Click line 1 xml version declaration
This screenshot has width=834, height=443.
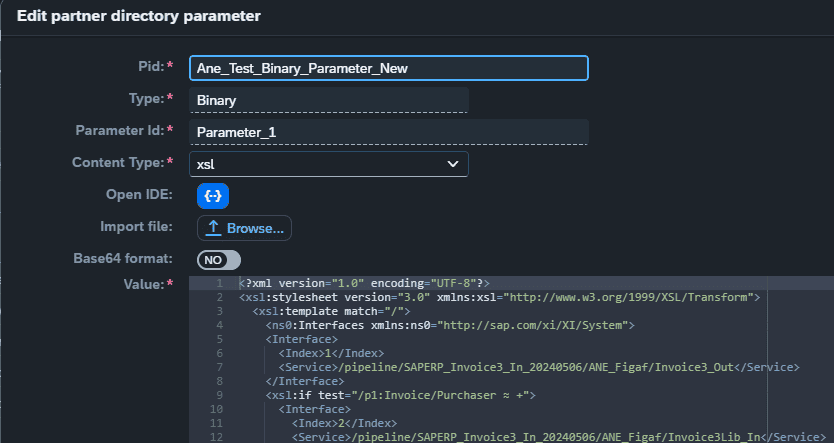coord(364,283)
